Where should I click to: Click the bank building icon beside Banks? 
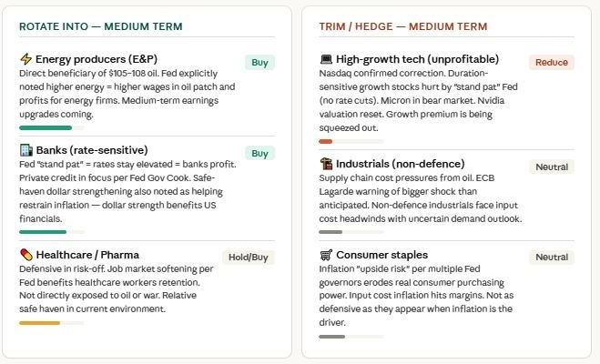25,149
